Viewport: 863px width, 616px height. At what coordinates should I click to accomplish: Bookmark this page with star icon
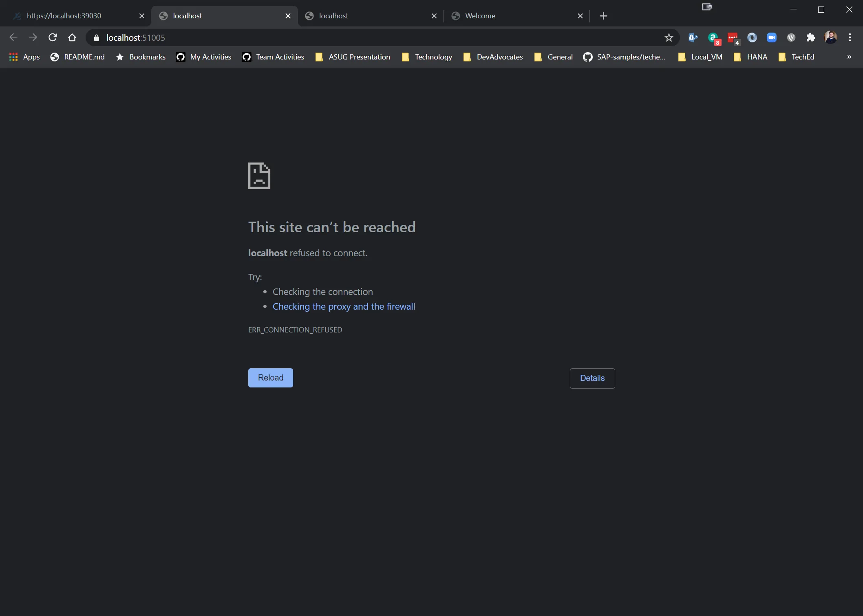click(669, 37)
